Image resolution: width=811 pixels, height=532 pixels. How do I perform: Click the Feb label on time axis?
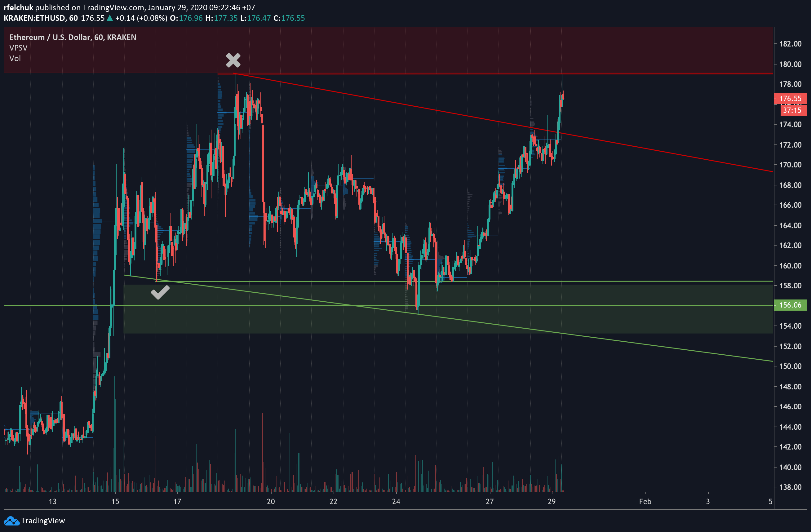tap(645, 501)
